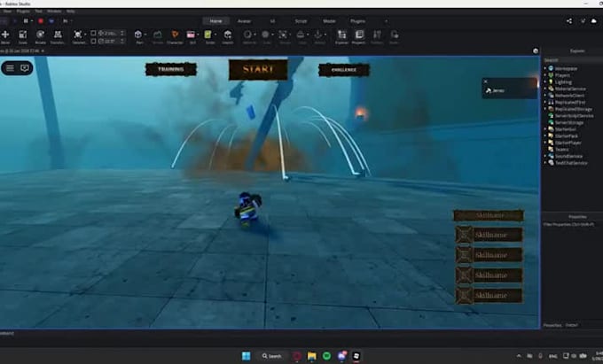This screenshot has width=603, height=364.
Task: Expand the StarterGui tree node
Action: (x=545, y=129)
